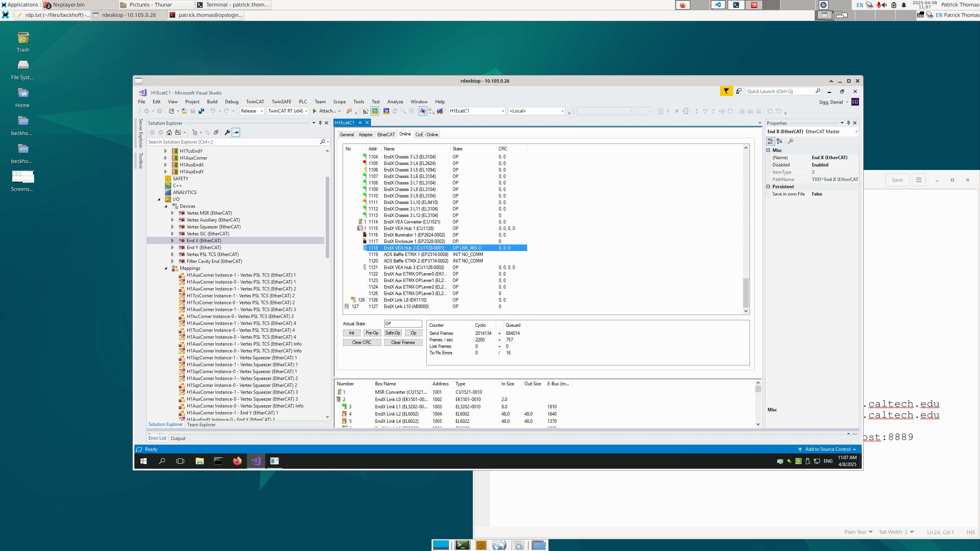Click Firefox icon in remote taskbar

(x=237, y=461)
